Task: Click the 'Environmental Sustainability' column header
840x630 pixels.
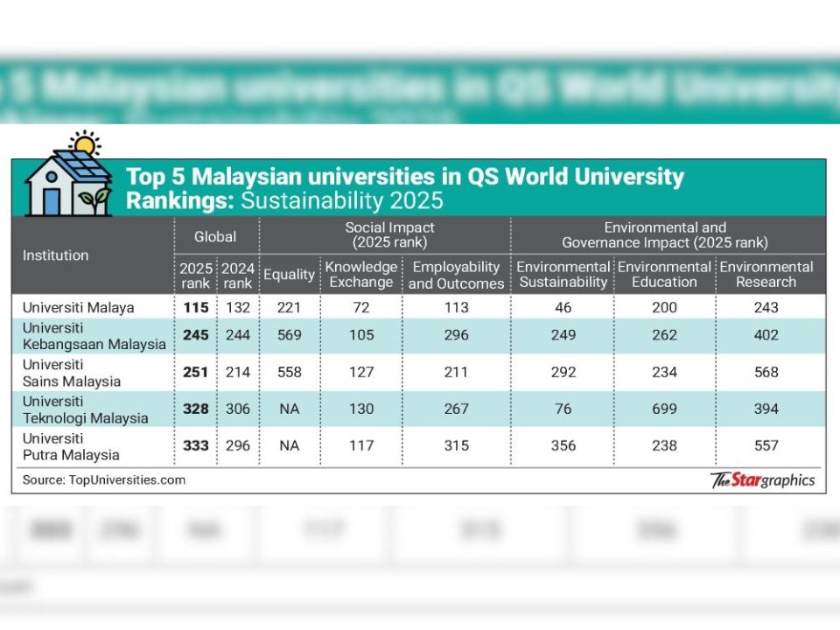Action: coord(563,274)
